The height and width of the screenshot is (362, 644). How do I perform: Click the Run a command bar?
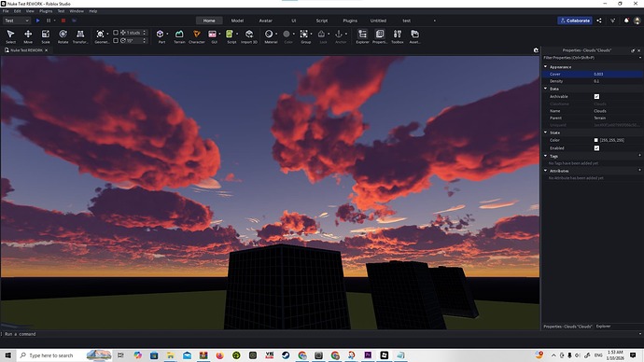320,334
